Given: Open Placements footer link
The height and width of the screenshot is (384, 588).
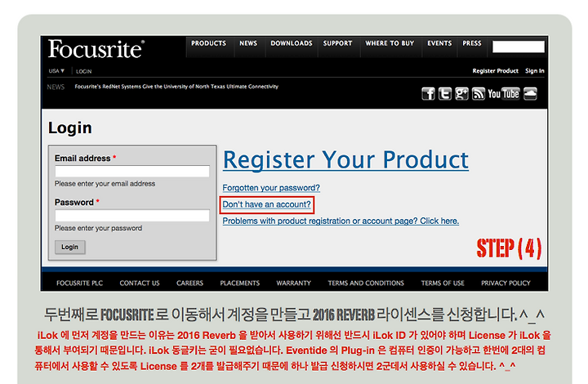Looking at the screenshot, I should tap(239, 284).
